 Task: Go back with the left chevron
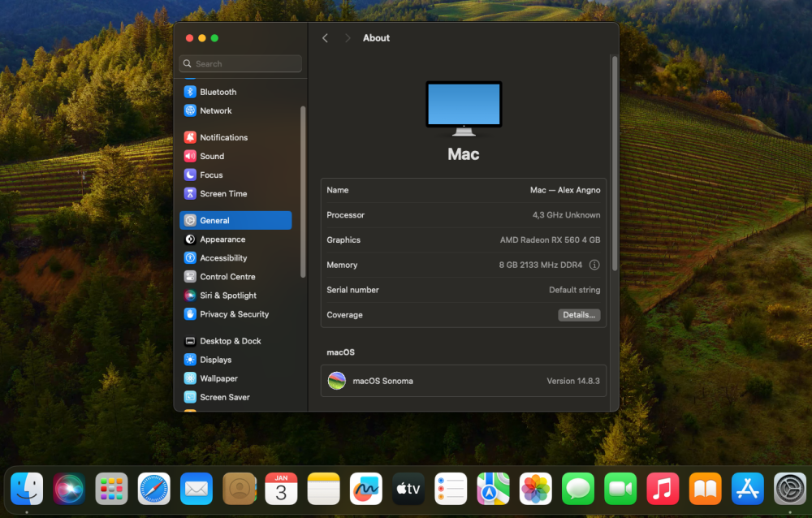click(326, 38)
